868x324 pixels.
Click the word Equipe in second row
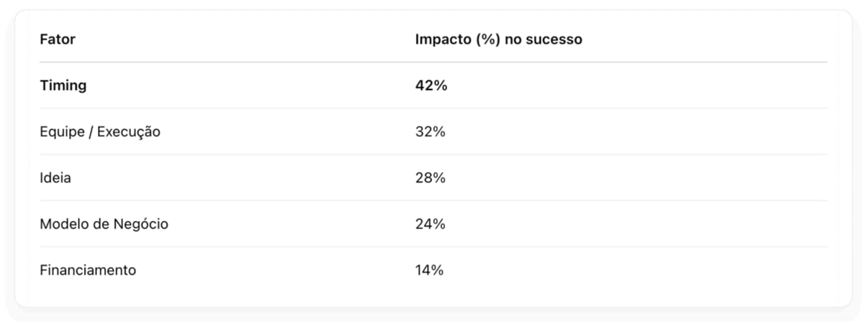pyautogui.click(x=62, y=132)
